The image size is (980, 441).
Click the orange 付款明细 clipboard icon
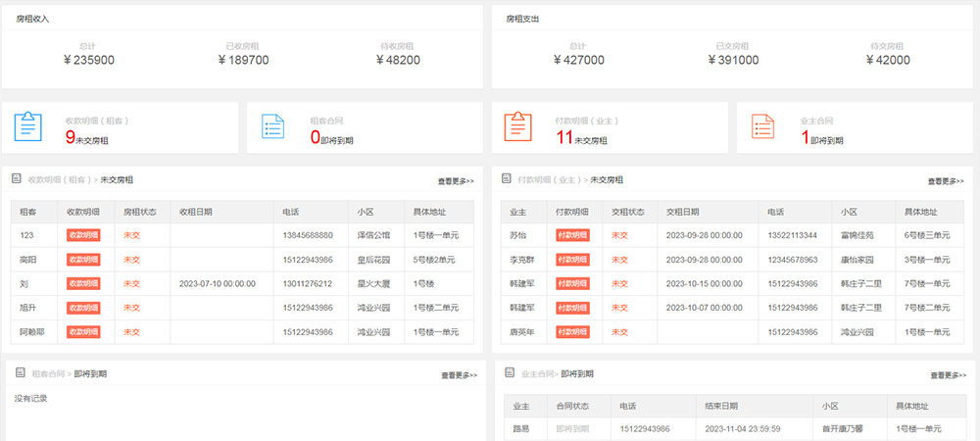point(518,127)
